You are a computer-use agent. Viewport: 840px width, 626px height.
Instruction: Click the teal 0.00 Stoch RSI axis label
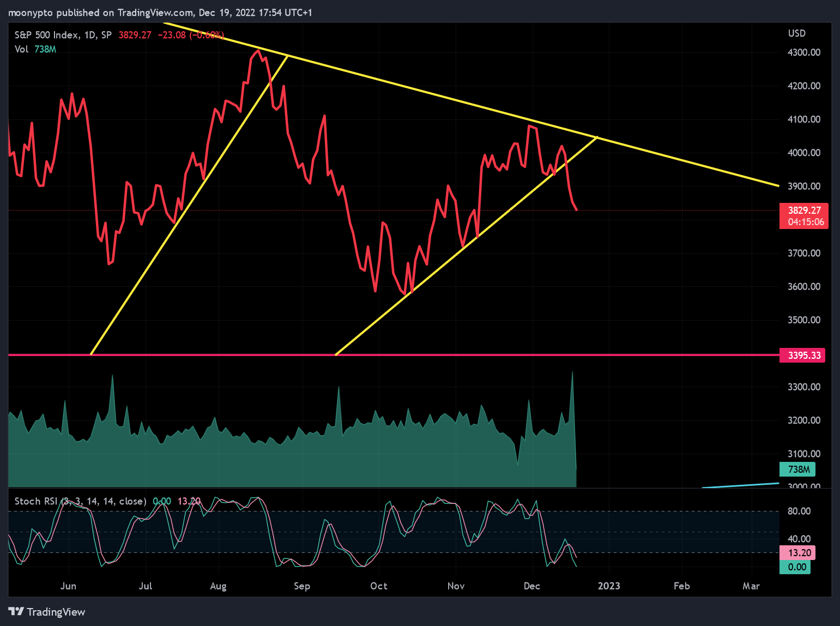coord(795,567)
